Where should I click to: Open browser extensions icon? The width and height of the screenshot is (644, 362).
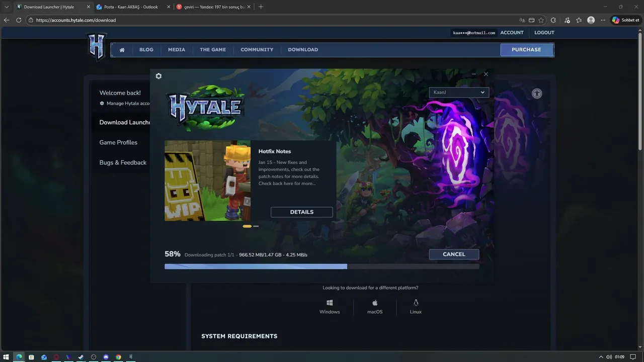(x=553, y=20)
